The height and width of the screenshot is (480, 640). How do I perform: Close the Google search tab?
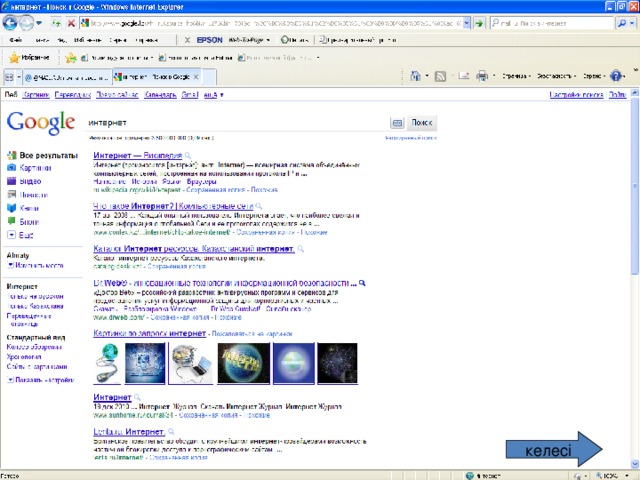pos(196,77)
